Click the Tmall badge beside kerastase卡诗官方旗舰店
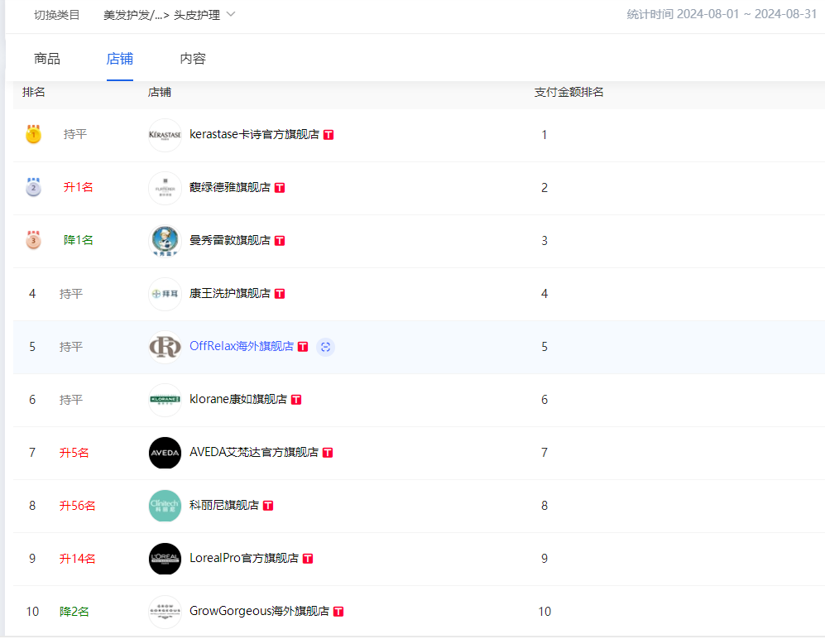This screenshot has height=644, width=825. [329, 135]
